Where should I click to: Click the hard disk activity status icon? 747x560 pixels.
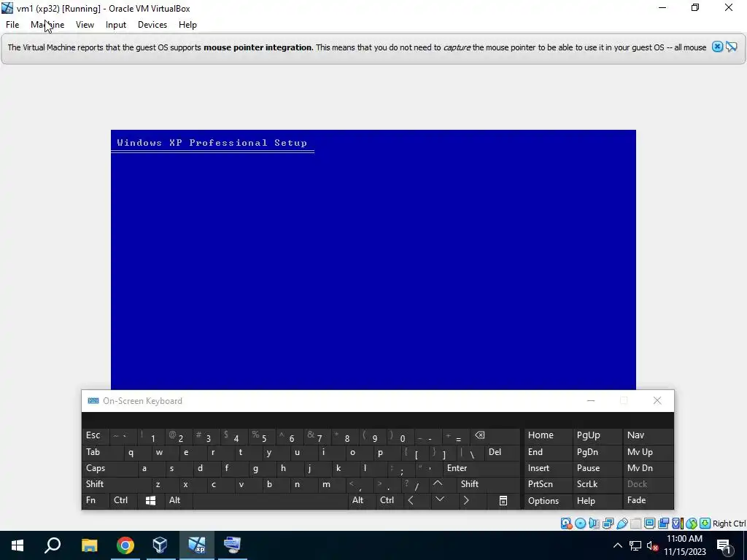click(566, 524)
